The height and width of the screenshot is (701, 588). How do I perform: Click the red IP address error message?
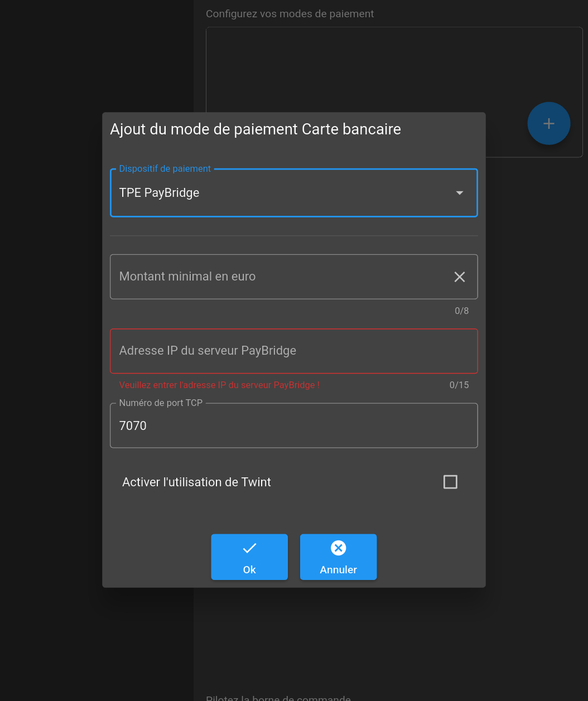219,385
